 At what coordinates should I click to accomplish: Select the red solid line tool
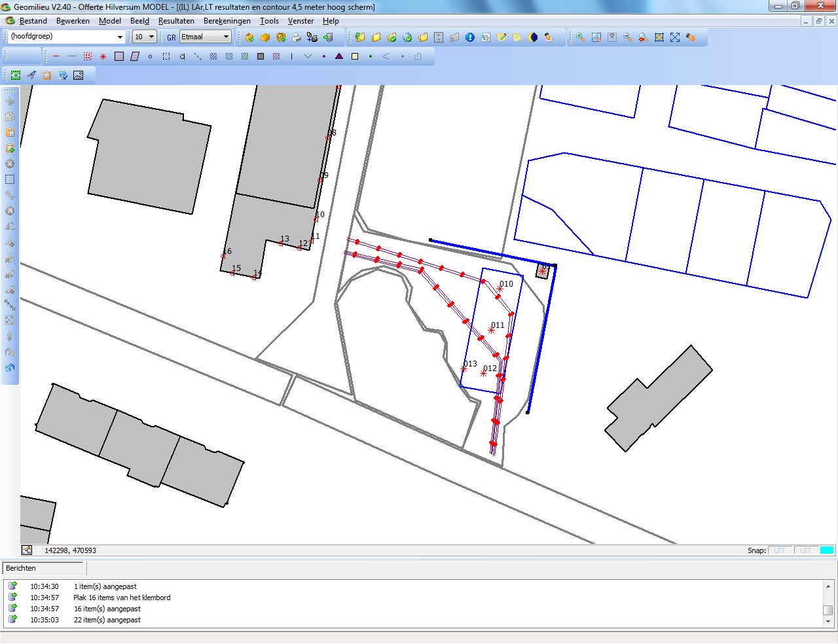tap(56, 56)
